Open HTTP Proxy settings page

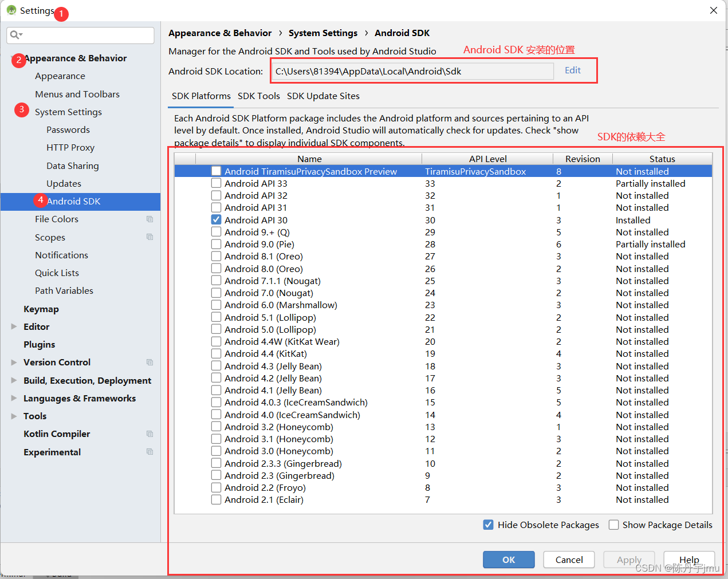[x=70, y=148]
